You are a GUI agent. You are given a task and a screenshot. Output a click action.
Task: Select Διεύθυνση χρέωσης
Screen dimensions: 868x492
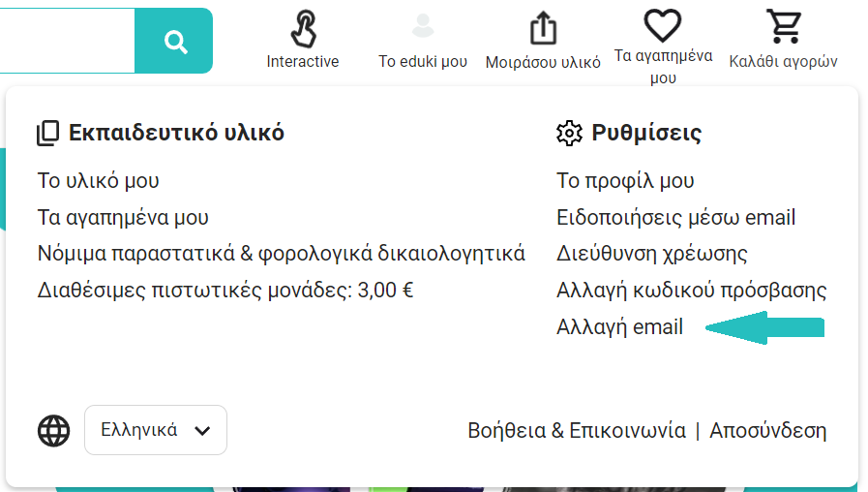(652, 254)
